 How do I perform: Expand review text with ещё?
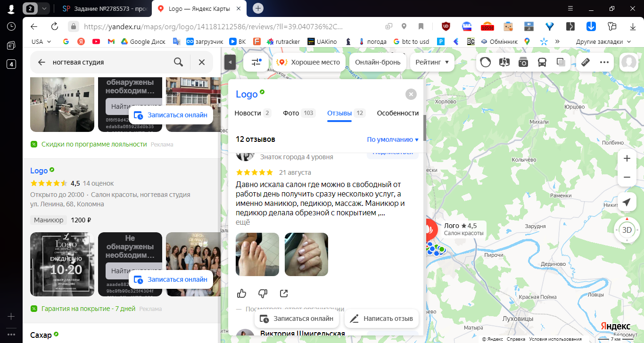tap(243, 222)
